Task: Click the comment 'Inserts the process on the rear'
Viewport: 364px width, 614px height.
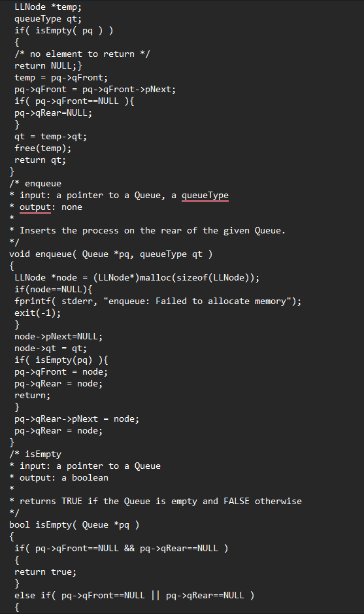Action: point(153,231)
